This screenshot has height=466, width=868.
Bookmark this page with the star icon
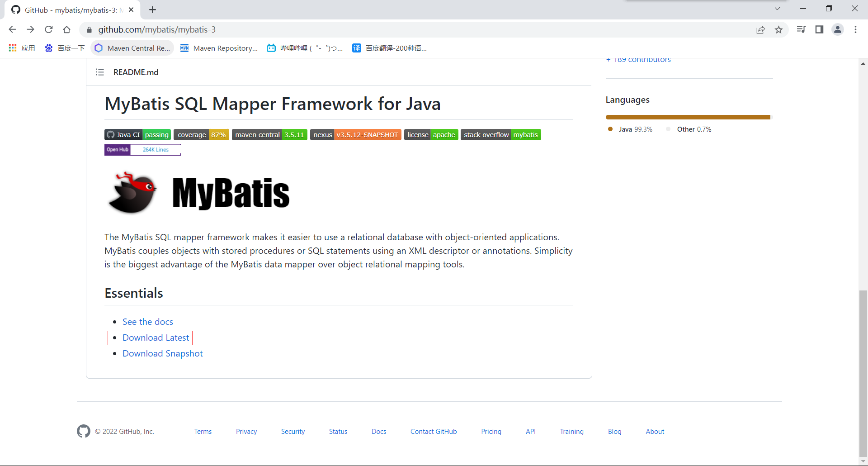point(778,29)
